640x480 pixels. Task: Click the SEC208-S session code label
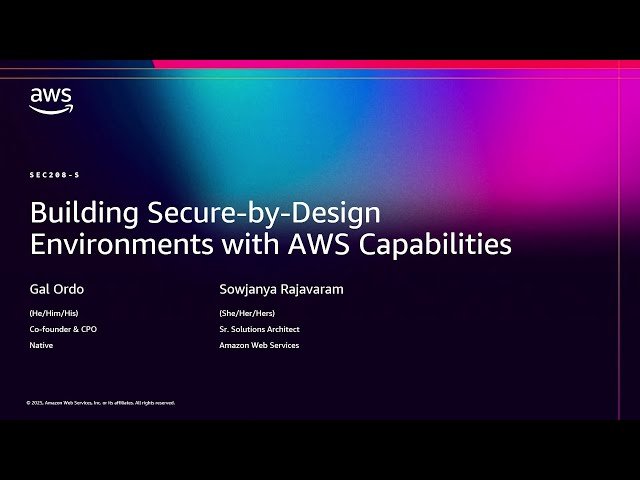point(54,175)
